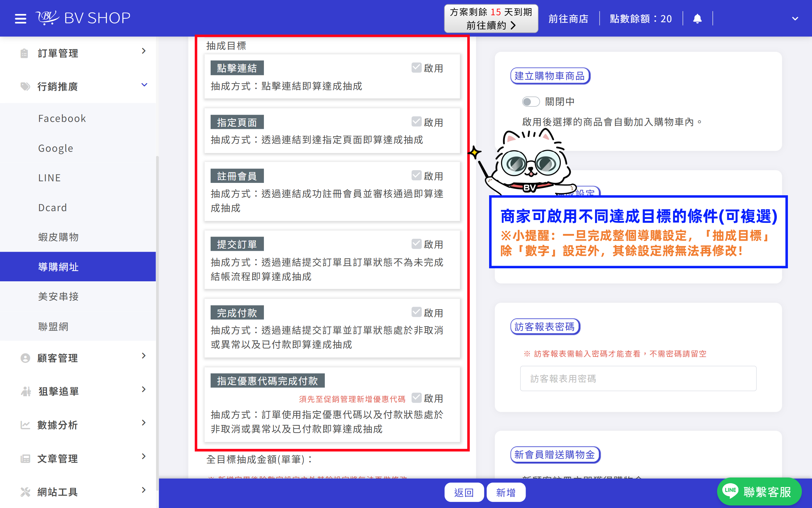812x508 pixels.
Task: Click the 前往商店 link
Action: tap(568, 18)
